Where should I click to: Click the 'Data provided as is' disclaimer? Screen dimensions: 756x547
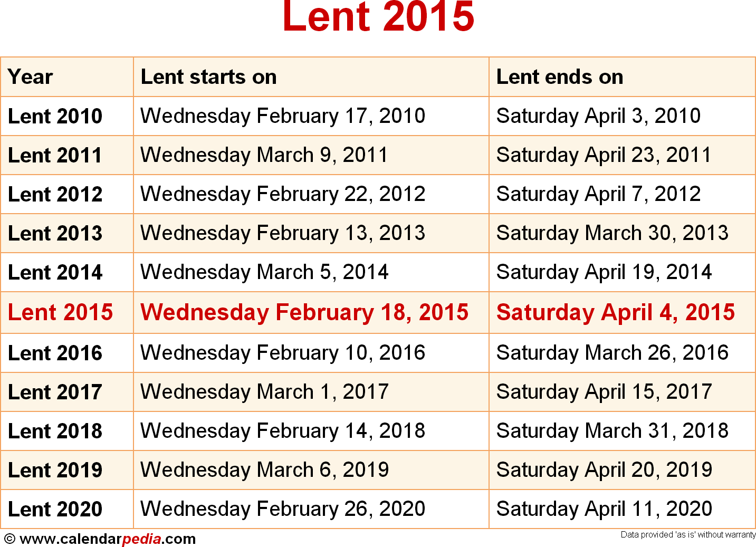tap(688, 535)
